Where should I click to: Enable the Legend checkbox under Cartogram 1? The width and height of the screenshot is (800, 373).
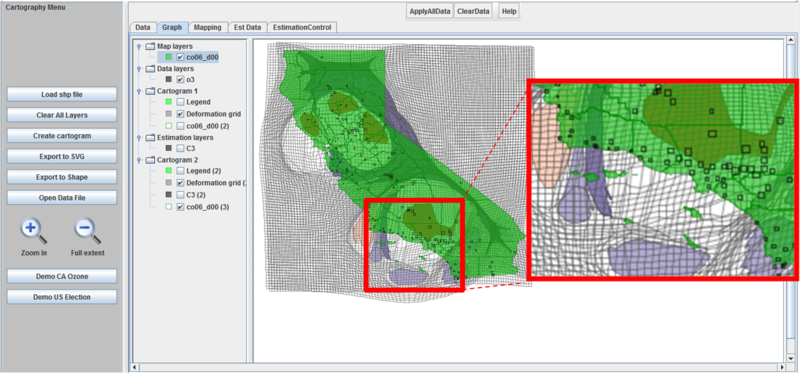180,102
